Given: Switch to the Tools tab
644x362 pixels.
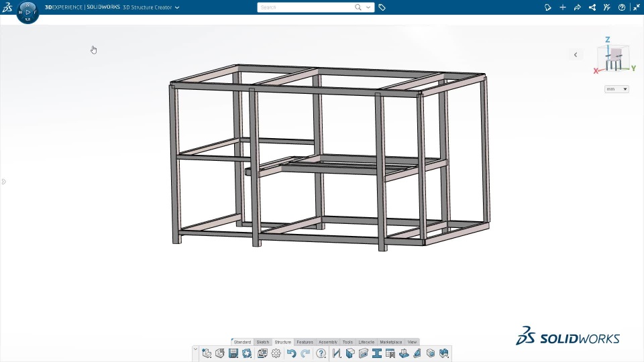Looking at the screenshot, I should pyautogui.click(x=347, y=342).
